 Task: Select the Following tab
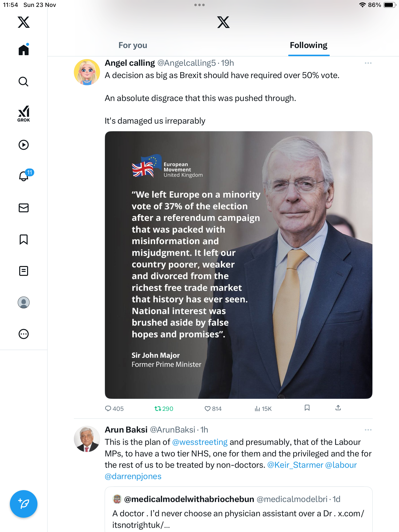click(x=309, y=45)
